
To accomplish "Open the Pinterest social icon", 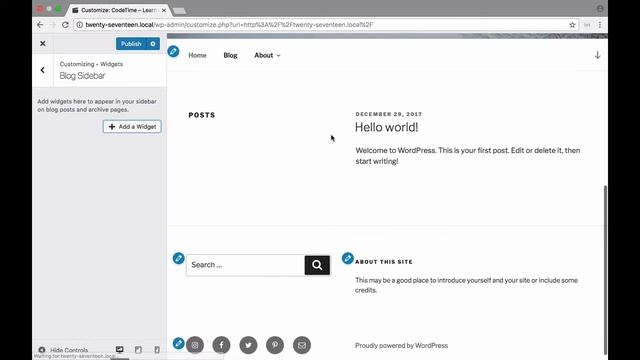I will pyautogui.click(x=275, y=345).
